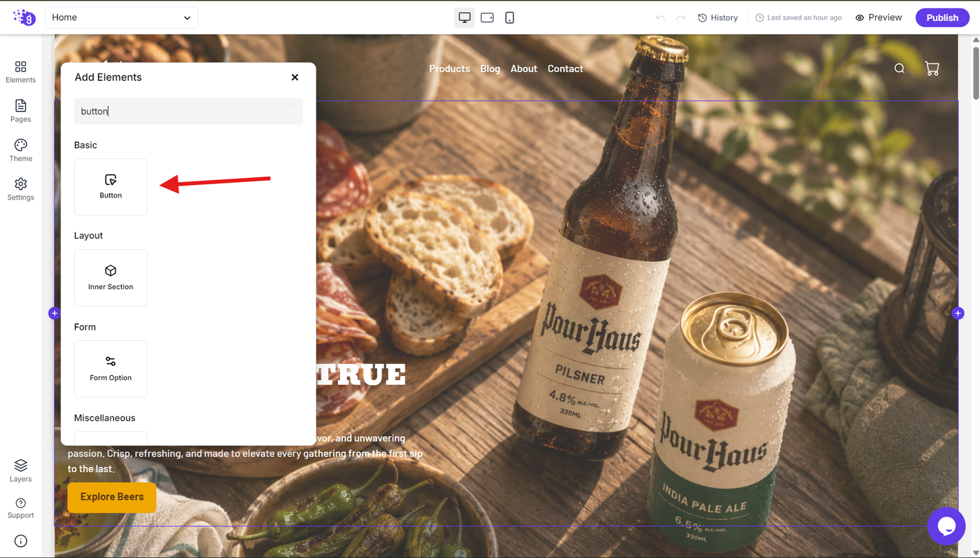Open the Blog menu item on site
The width and height of the screenshot is (980, 558).
[490, 69]
